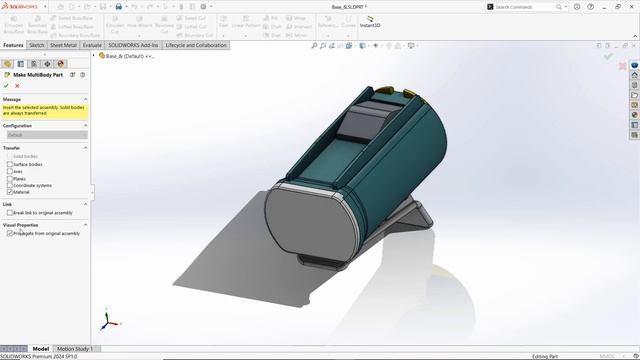Collapse the Message section
The height and width of the screenshot is (360, 640).
coord(85,99)
